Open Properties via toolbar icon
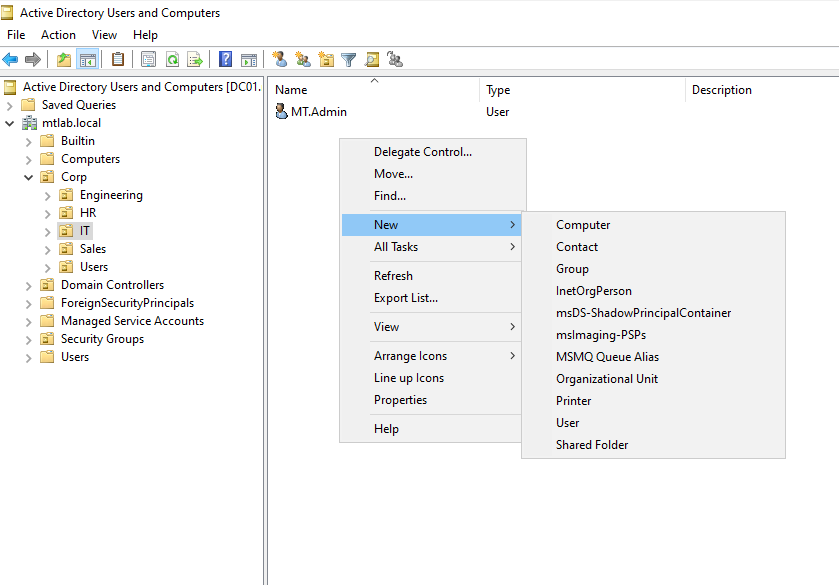 pos(148,59)
